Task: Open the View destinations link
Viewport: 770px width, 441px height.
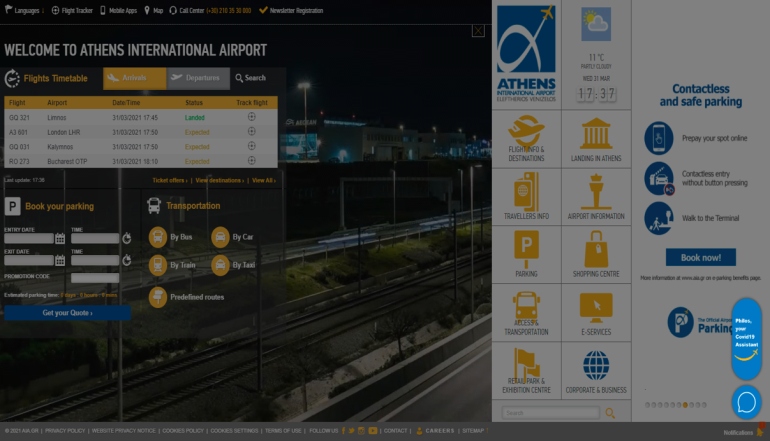Action: point(220,181)
